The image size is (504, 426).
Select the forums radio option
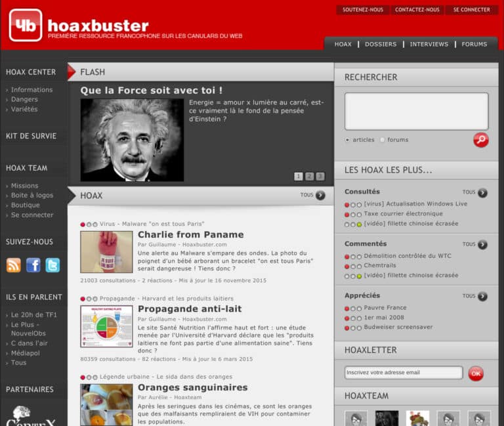point(382,140)
